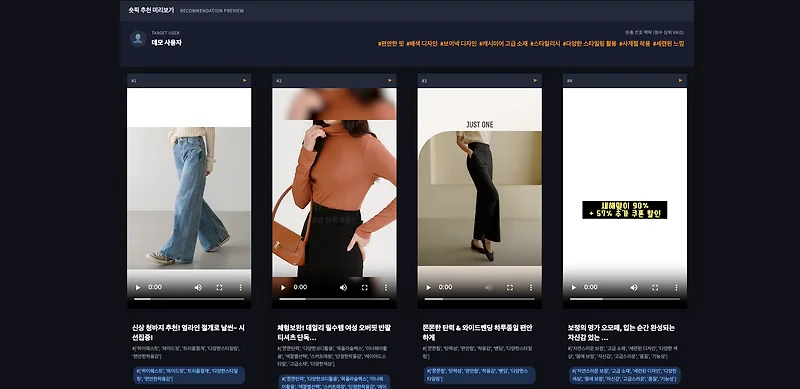The image size is (800, 389).
Task: Seek along the progress bar of card #3 video
Action: point(480,299)
